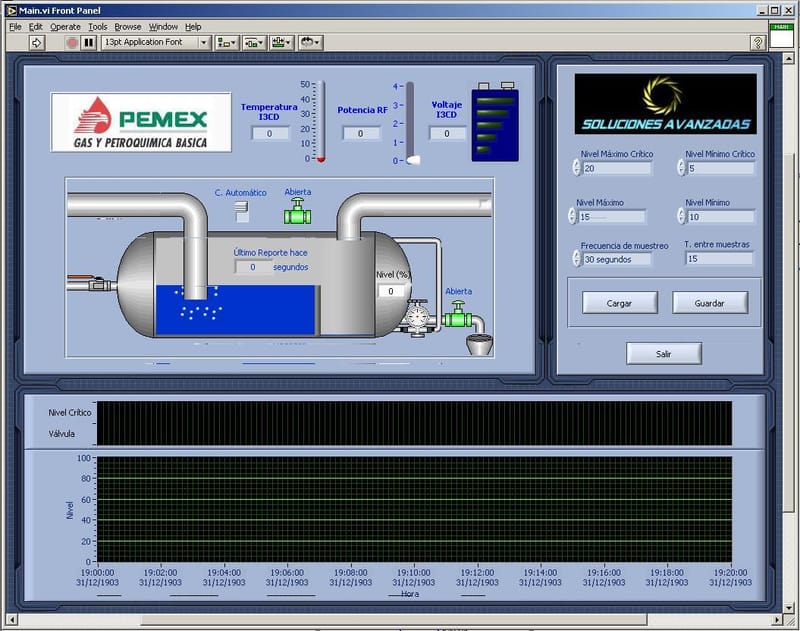Screen dimensions: 800x631
Task: Click the Nivel Máximo Crítico field
Action: (617, 168)
